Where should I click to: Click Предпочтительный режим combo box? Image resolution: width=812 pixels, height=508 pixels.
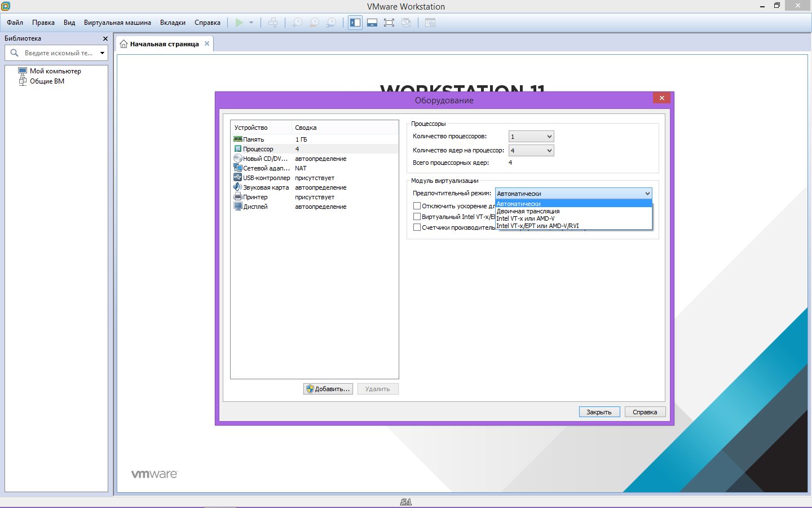click(573, 194)
